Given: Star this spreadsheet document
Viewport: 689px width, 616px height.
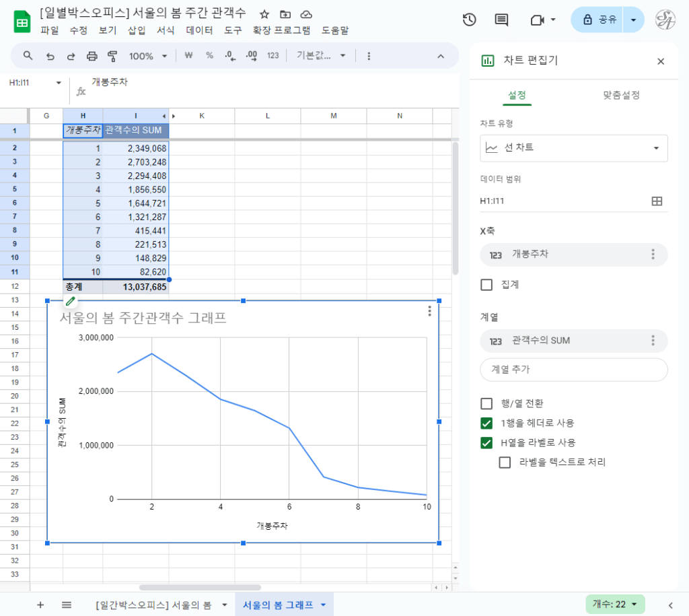Looking at the screenshot, I should pyautogui.click(x=264, y=14).
